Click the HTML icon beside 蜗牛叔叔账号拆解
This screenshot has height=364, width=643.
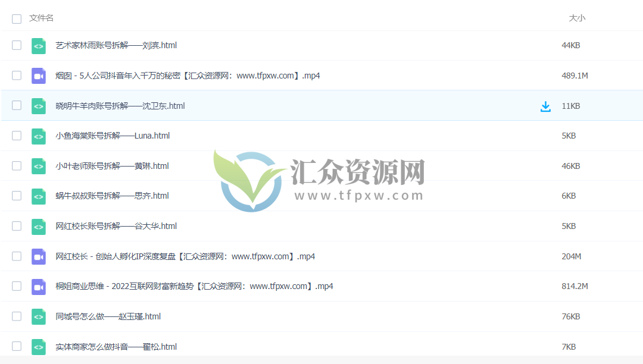(x=38, y=196)
